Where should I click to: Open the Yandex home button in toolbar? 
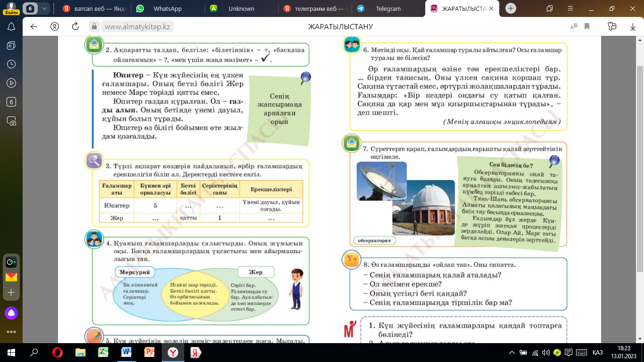point(55,26)
